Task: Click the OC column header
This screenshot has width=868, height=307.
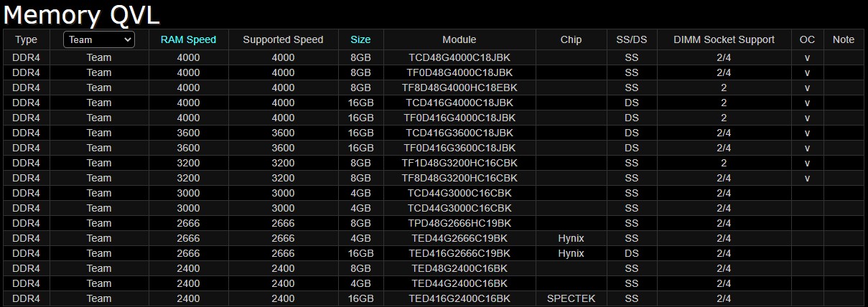Action: tap(807, 40)
